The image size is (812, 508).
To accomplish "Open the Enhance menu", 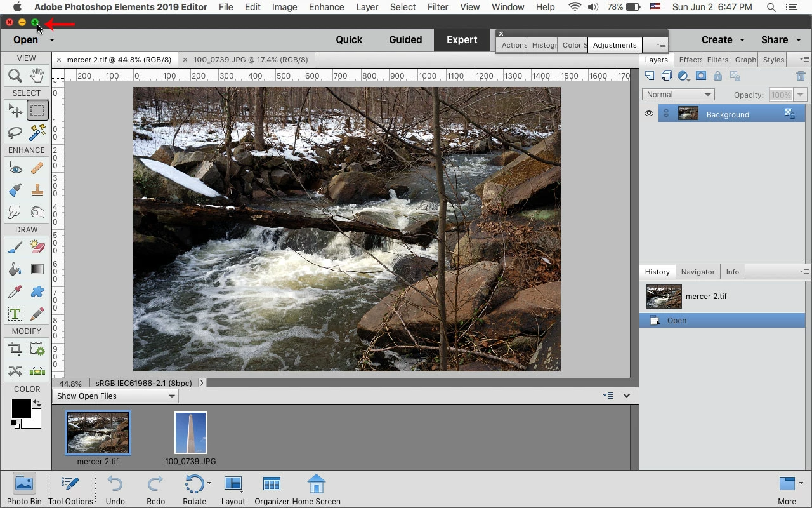I will [327, 7].
